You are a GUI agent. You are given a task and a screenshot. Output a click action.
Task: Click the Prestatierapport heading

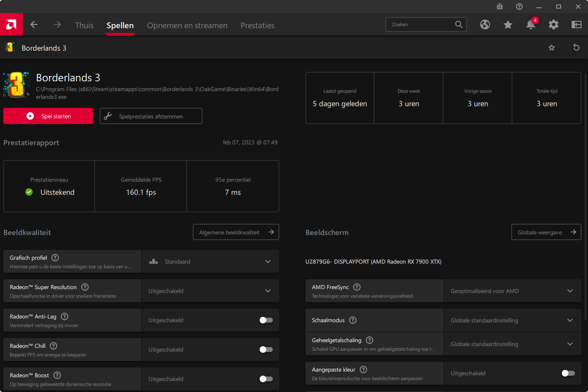(x=31, y=143)
